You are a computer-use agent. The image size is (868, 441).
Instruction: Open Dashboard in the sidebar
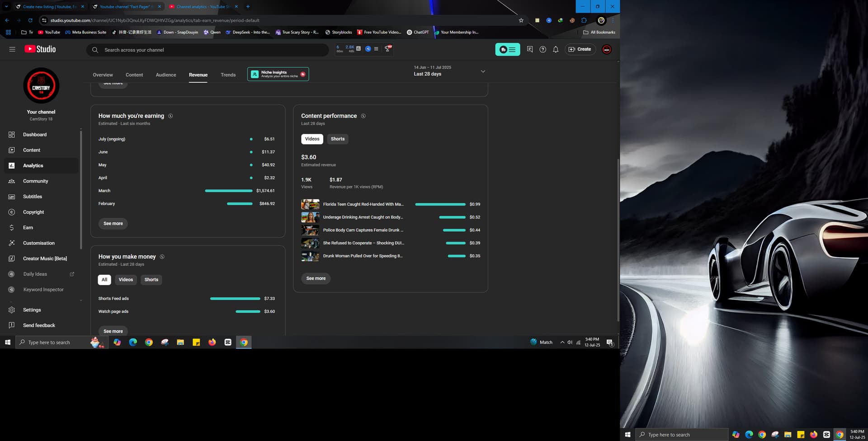click(41, 135)
